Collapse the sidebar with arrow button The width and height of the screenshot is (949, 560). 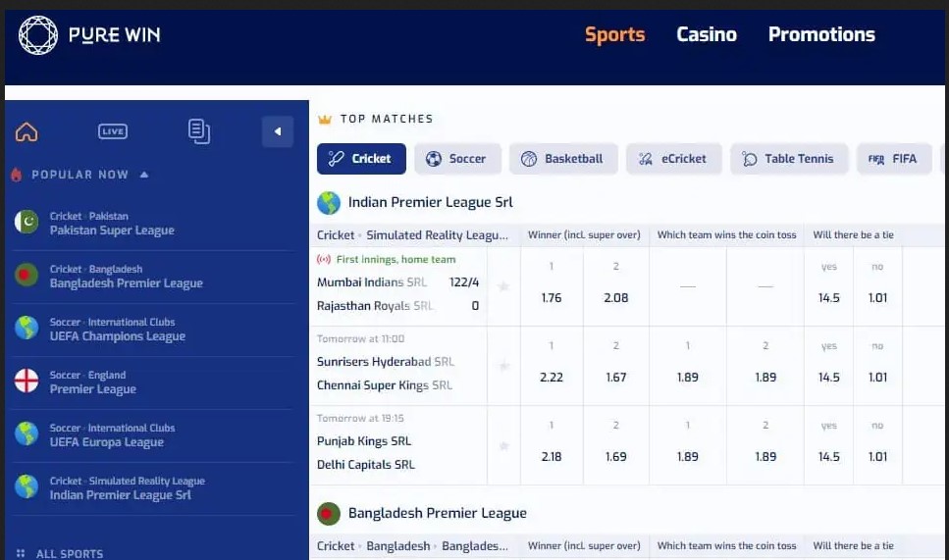point(278,131)
